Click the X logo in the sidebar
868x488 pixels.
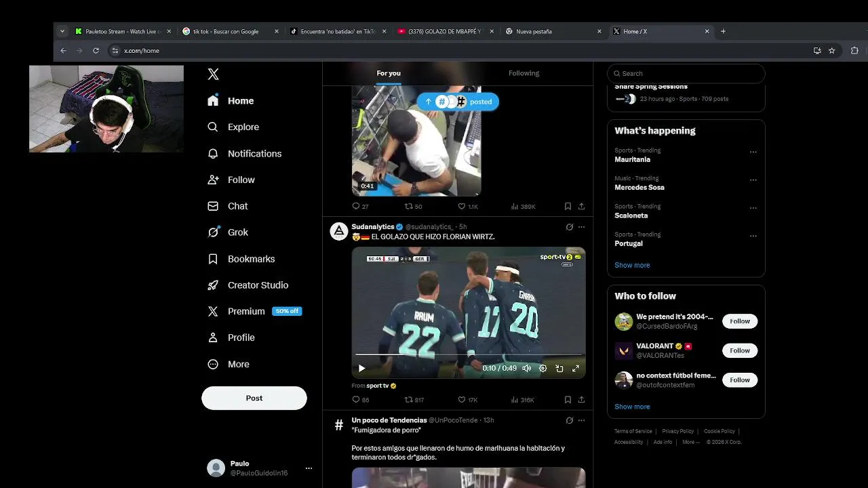pyautogui.click(x=213, y=75)
